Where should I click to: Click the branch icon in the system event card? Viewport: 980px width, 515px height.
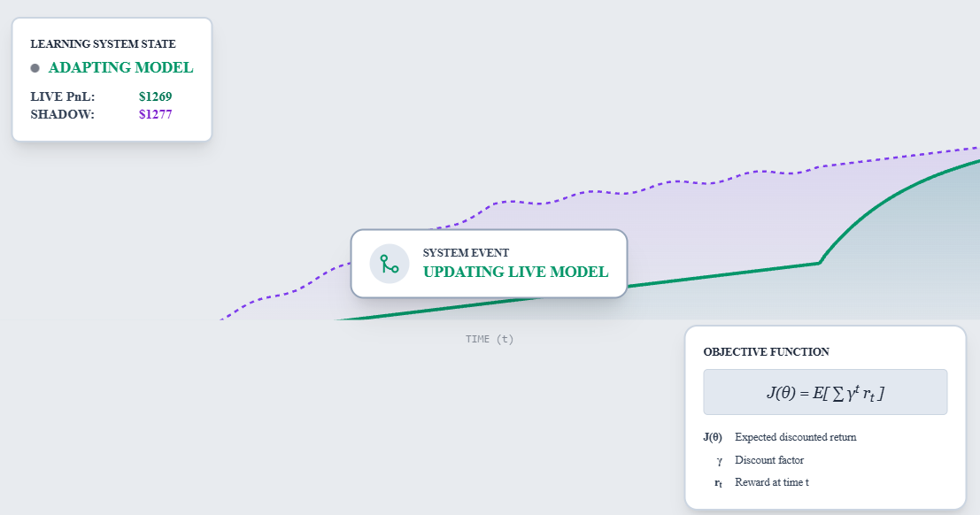point(390,264)
